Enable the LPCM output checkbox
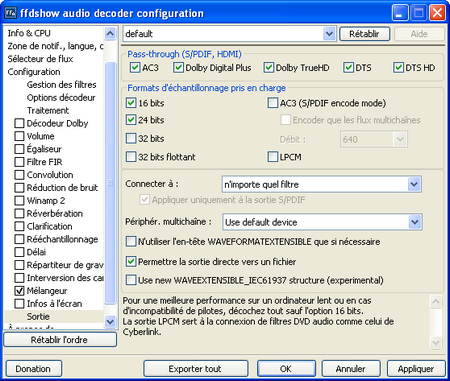This screenshot has width=450, height=381. (x=273, y=157)
